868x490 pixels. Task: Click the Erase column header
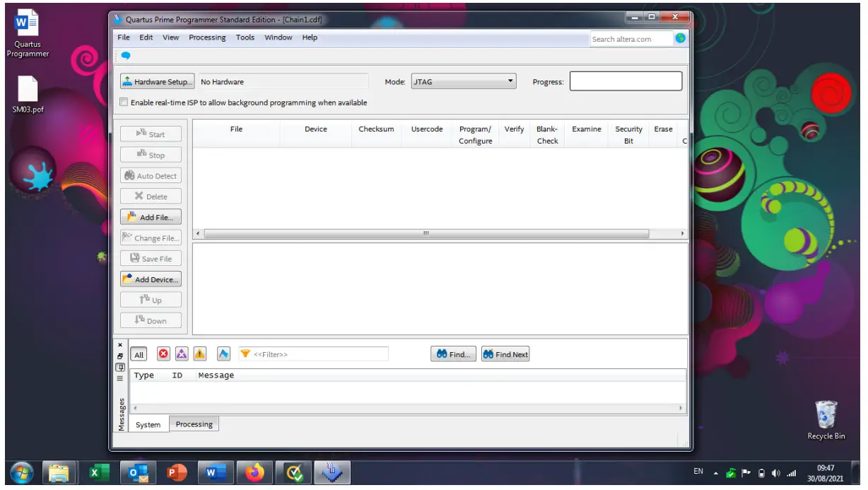[664, 134]
